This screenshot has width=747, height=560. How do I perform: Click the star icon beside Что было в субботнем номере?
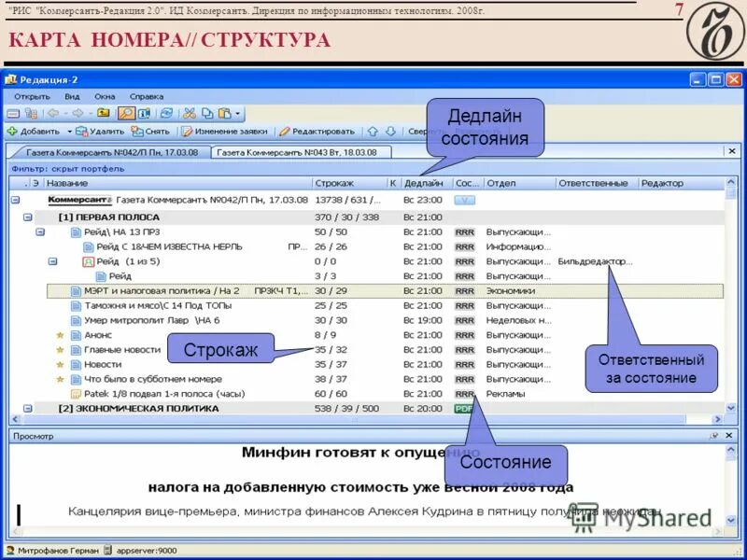60,380
